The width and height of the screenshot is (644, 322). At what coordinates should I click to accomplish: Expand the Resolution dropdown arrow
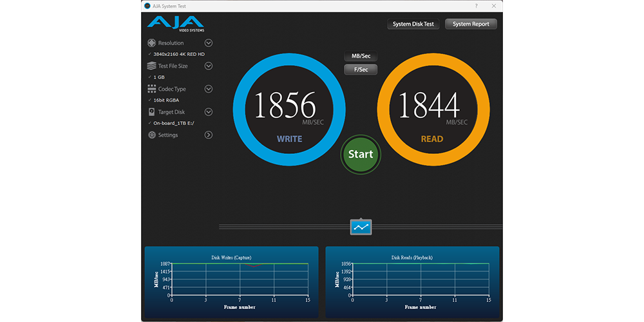(209, 43)
